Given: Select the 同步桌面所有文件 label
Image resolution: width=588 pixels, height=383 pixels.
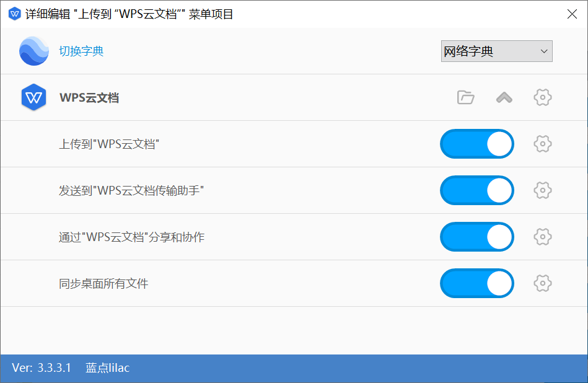Looking at the screenshot, I should click(x=103, y=284).
